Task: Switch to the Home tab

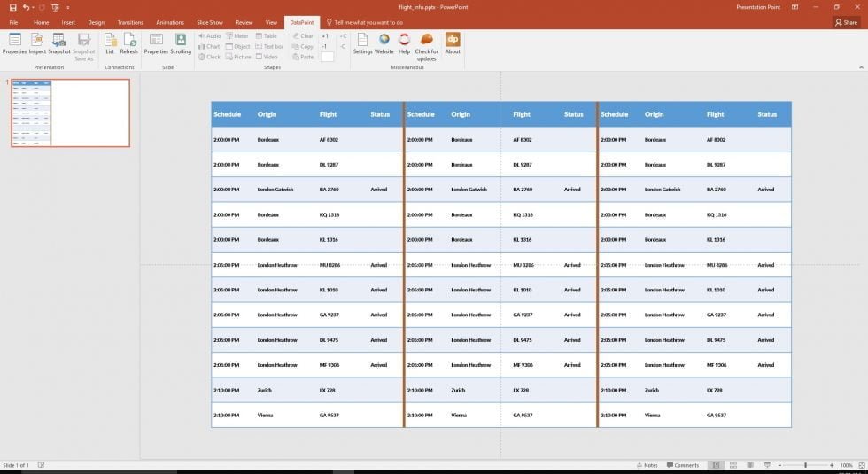Action: tap(41, 23)
